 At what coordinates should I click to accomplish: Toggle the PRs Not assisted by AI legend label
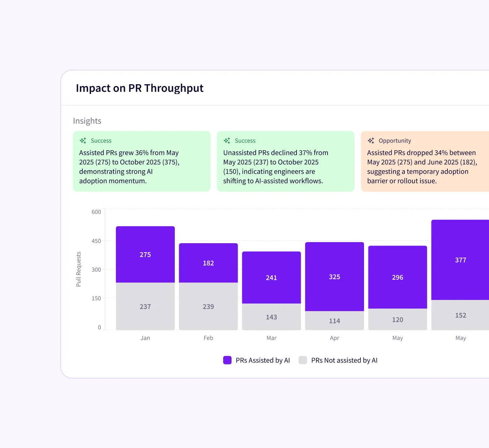(344, 360)
